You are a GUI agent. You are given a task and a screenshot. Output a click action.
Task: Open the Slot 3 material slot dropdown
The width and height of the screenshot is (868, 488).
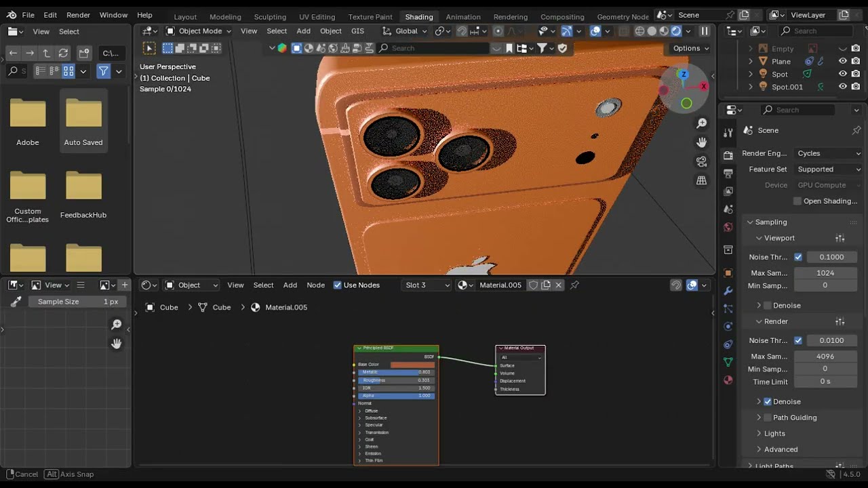[x=427, y=285]
